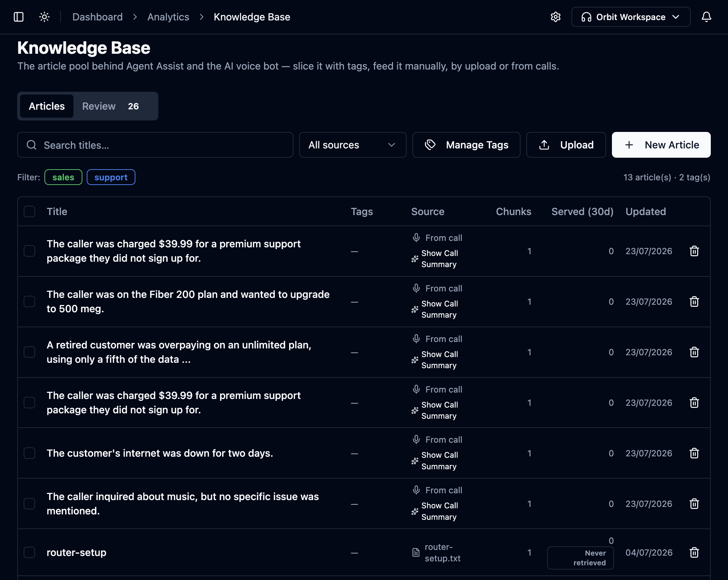Open settings via the gear icon
Screen dimensions: 728x580
556,17
